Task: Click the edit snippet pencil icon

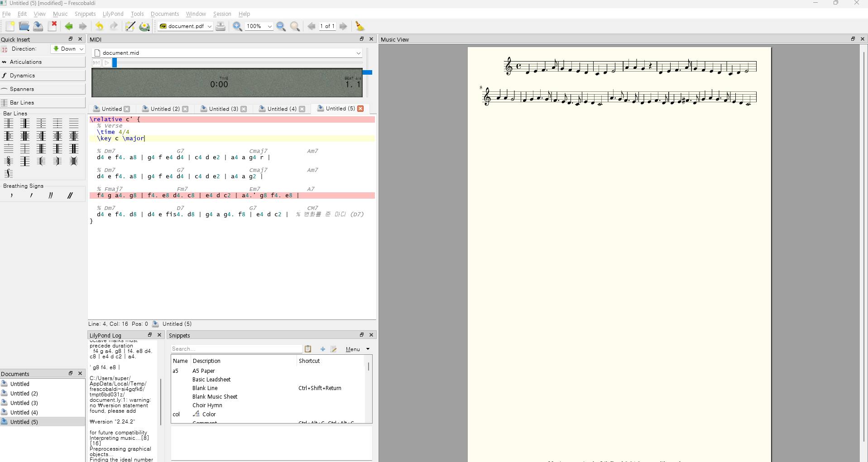Action: tap(334, 349)
